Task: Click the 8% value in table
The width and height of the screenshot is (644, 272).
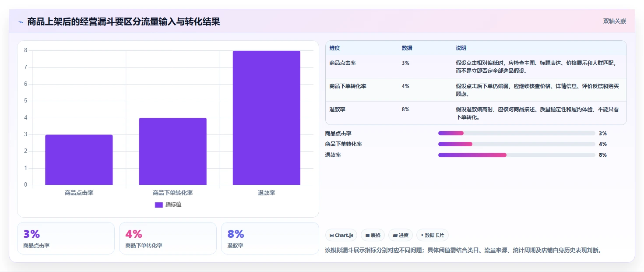Action: (405, 110)
